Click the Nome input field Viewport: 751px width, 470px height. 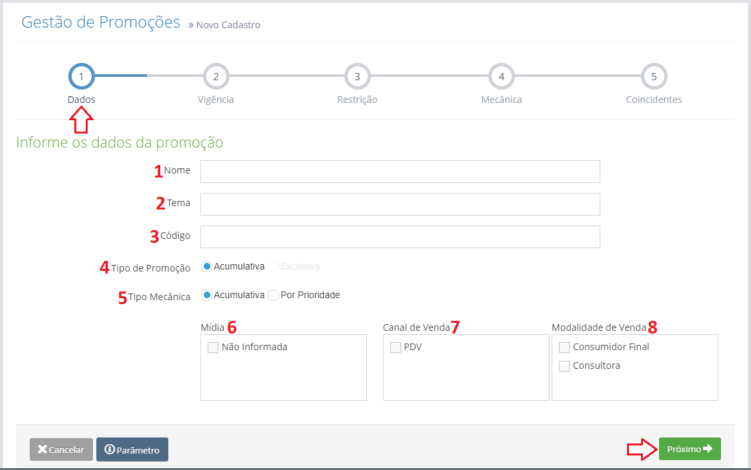(400, 172)
